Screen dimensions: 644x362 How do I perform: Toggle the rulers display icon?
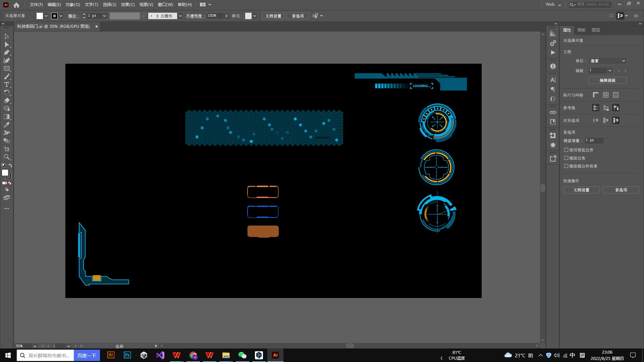click(x=596, y=95)
